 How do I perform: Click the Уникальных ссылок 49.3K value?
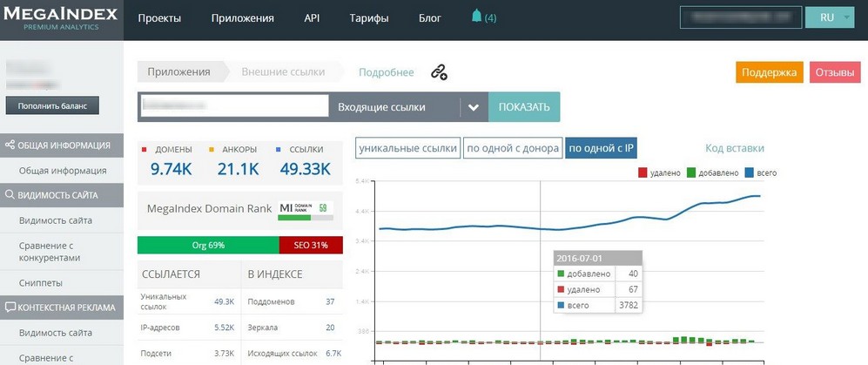coord(225,302)
